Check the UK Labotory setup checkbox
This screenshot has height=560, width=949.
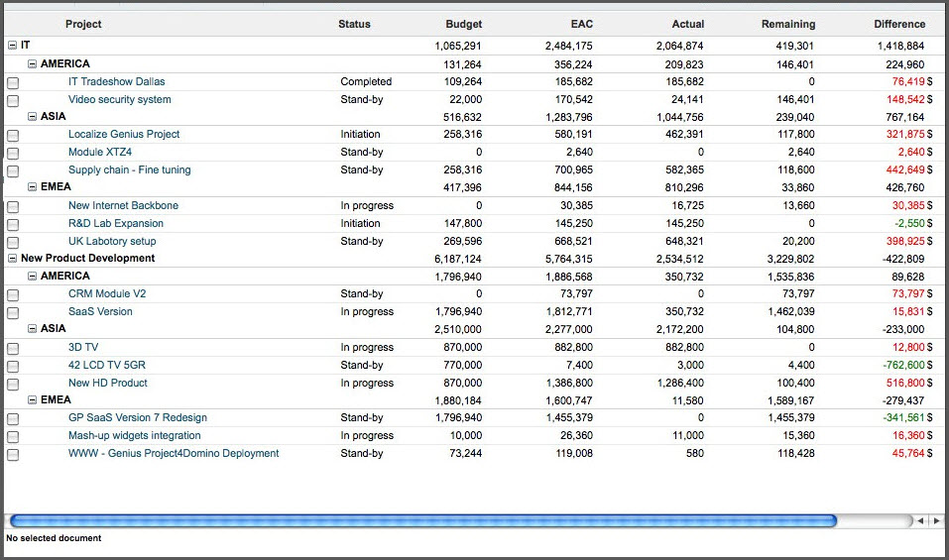point(13,243)
